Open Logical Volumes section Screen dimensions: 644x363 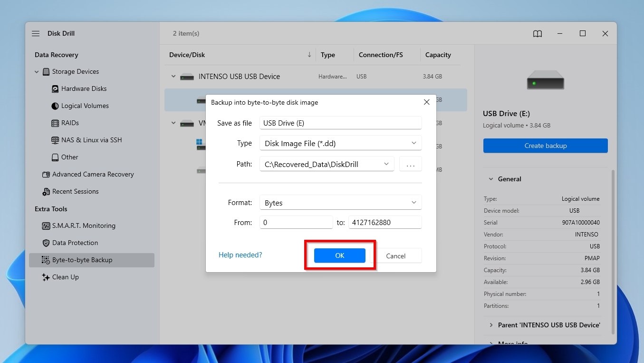[86, 106]
